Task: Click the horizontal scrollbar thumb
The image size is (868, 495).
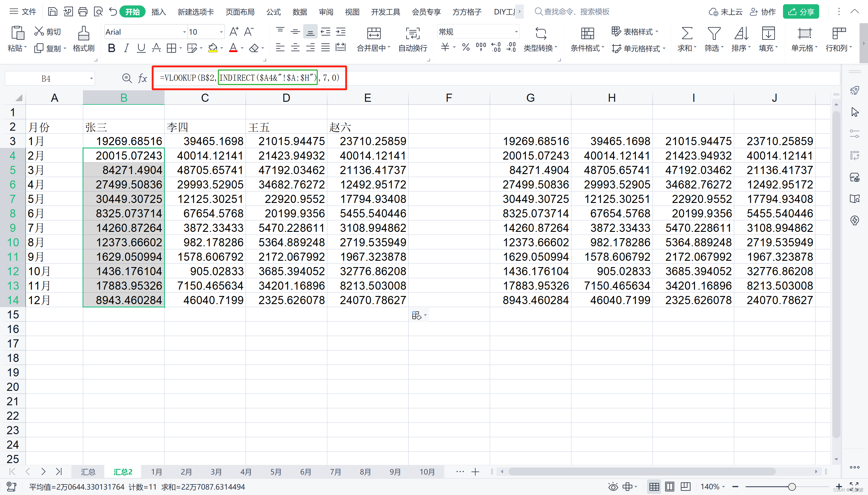Action: click(642, 472)
